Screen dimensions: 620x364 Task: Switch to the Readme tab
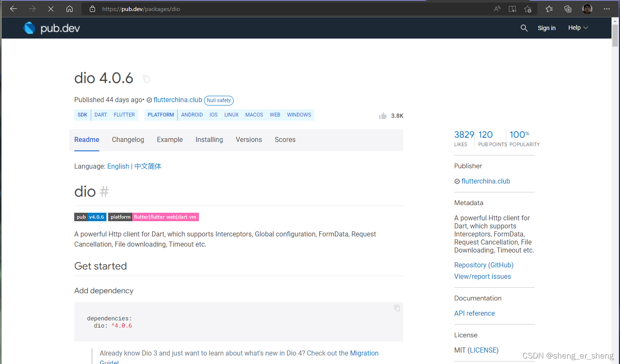click(87, 140)
